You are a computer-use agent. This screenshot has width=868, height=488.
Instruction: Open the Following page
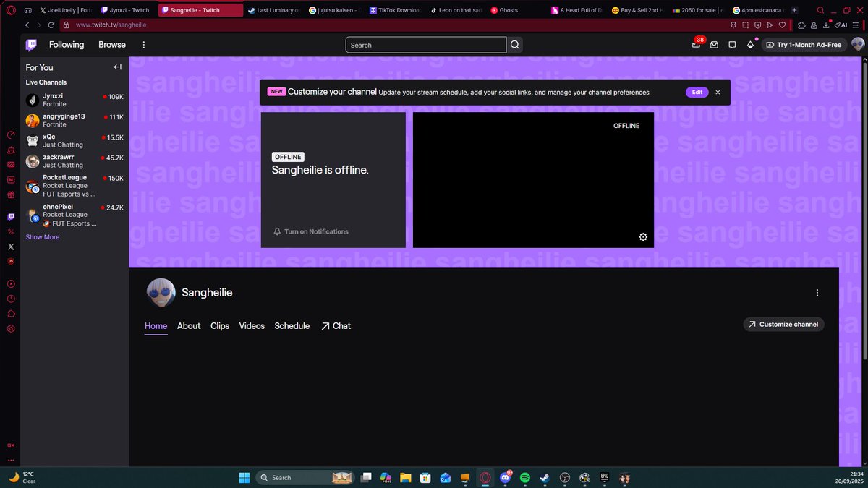click(x=67, y=45)
